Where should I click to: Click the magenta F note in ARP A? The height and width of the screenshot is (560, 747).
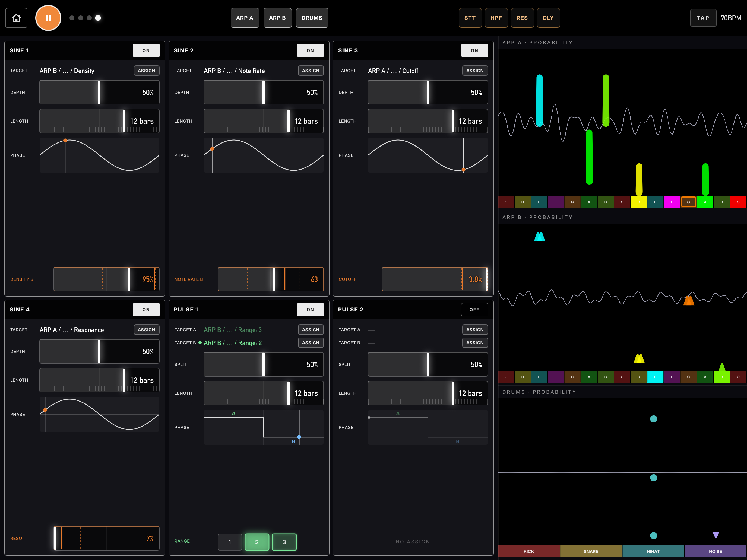tap(672, 202)
